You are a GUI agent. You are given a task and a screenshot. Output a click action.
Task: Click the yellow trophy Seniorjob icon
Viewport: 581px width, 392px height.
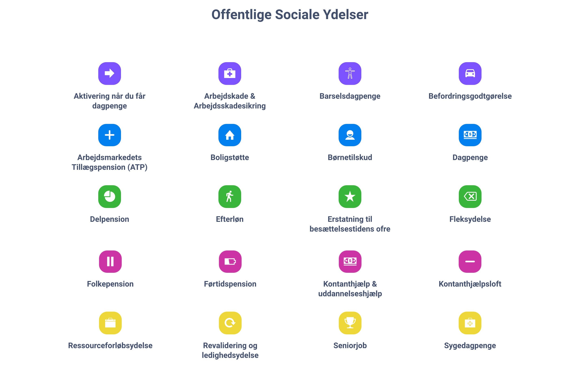click(350, 323)
